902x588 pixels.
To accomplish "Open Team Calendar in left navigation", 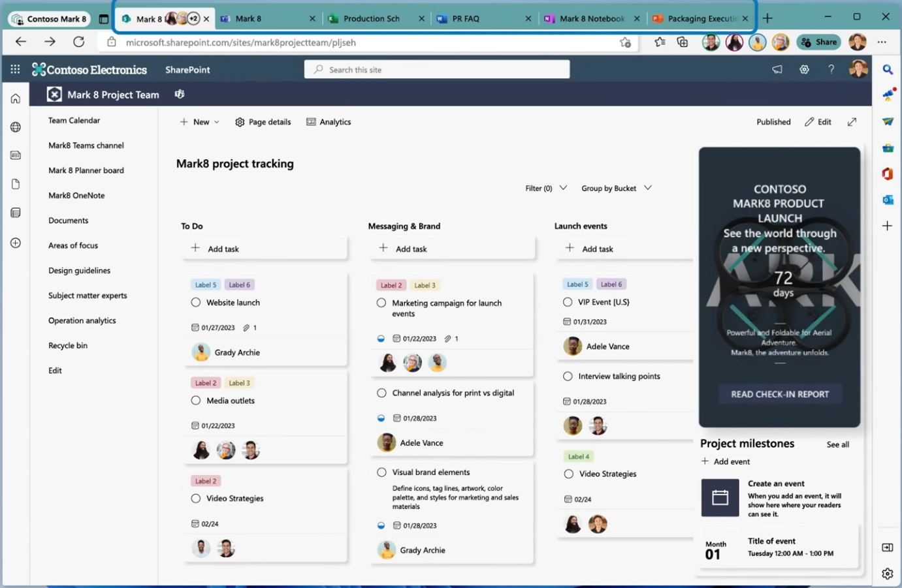I will click(x=74, y=120).
